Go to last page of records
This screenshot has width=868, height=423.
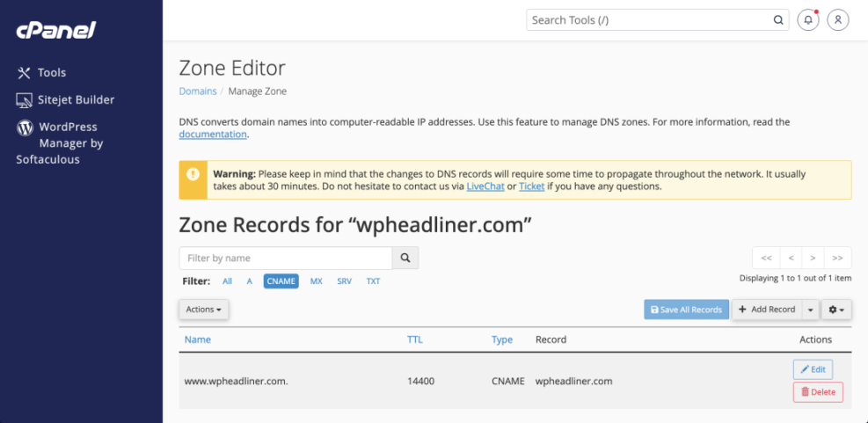pos(837,258)
